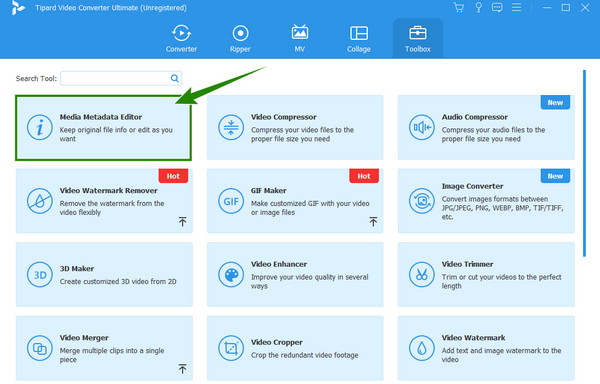Click the register key icon

[x=478, y=7]
